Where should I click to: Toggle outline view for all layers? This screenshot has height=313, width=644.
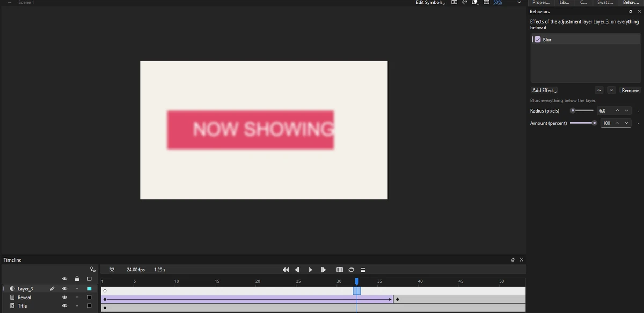pos(90,279)
